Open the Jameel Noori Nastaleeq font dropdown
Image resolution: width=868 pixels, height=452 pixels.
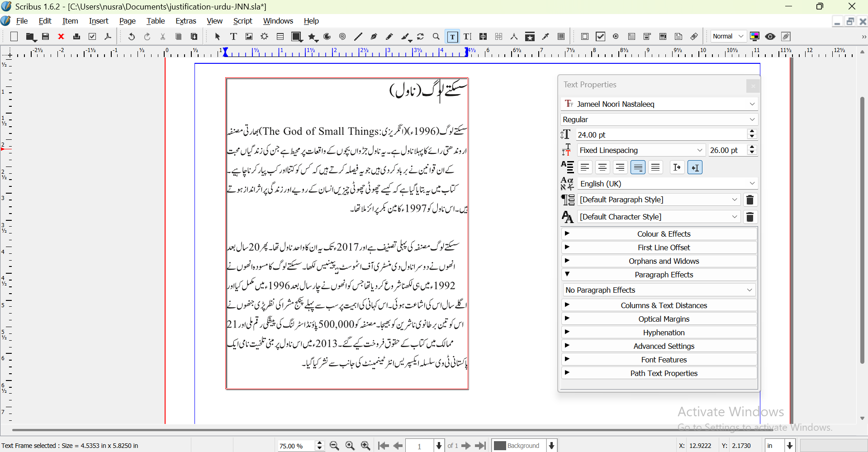coord(659,104)
